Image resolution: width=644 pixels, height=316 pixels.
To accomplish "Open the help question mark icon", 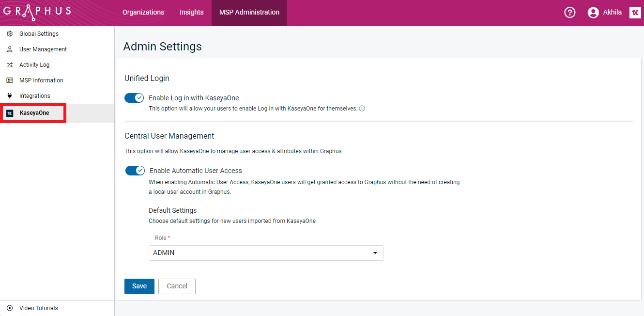I will point(570,12).
